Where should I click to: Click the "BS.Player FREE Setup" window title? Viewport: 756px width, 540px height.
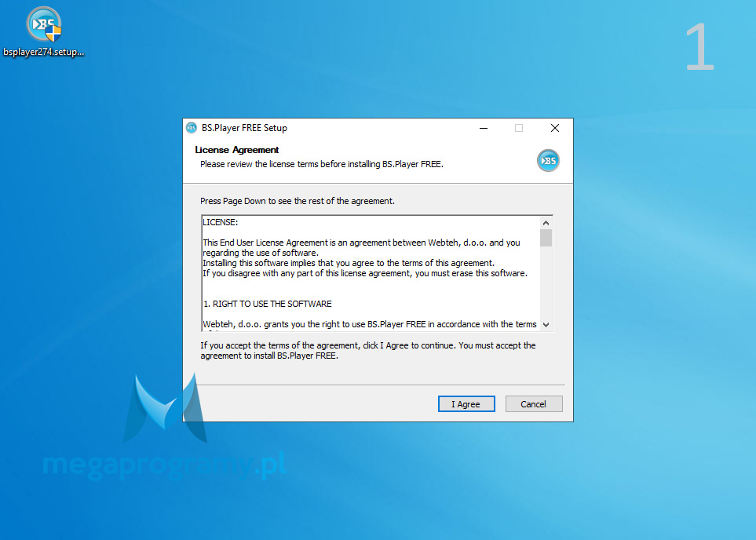coord(244,128)
